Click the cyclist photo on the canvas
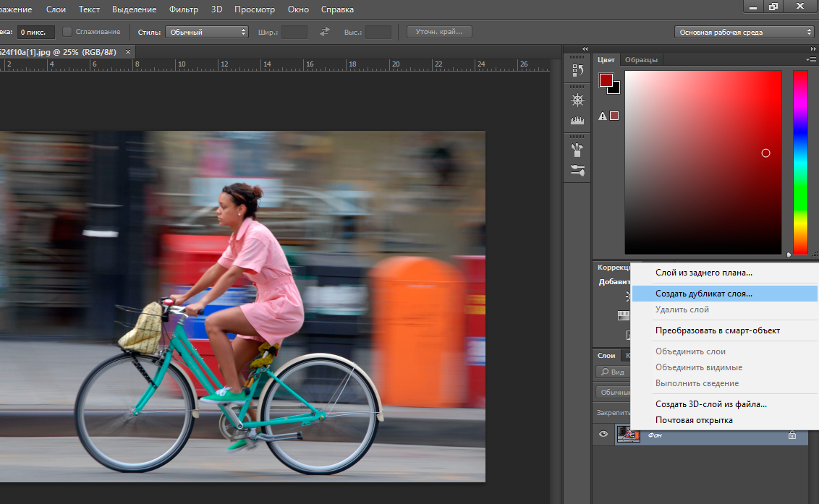Image resolution: width=819 pixels, height=504 pixels. click(x=242, y=307)
